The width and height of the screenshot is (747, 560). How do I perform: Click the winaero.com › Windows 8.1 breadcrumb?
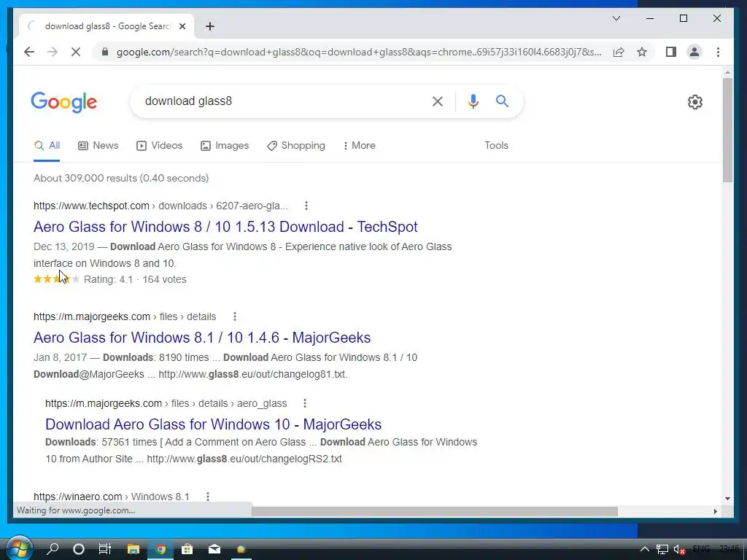112,497
